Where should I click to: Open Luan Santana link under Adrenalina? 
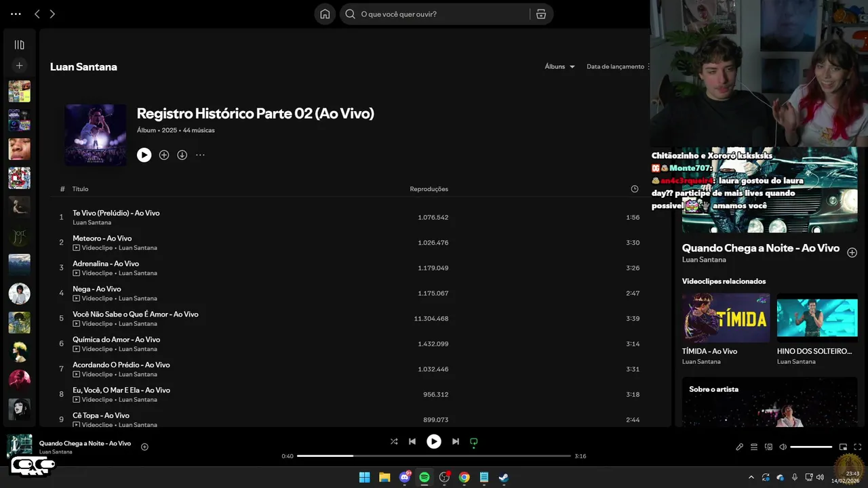[138, 273]
